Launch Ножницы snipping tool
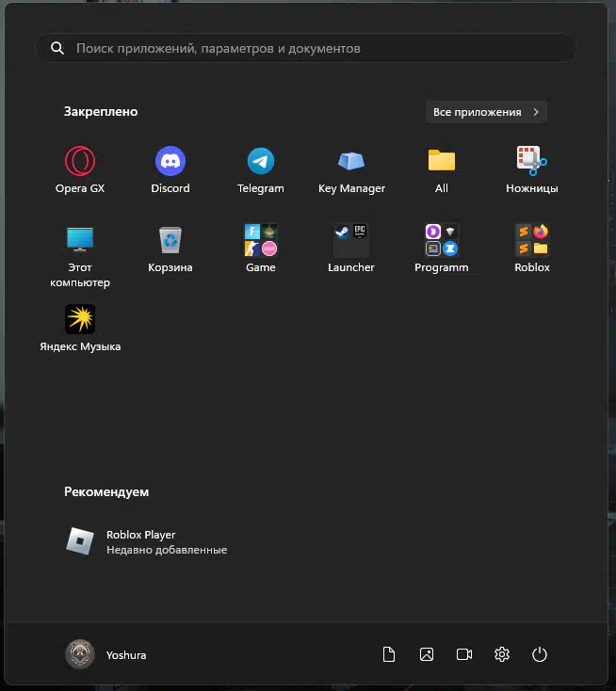The width and height of the screenshot is (616, 691). click(532, 169)
